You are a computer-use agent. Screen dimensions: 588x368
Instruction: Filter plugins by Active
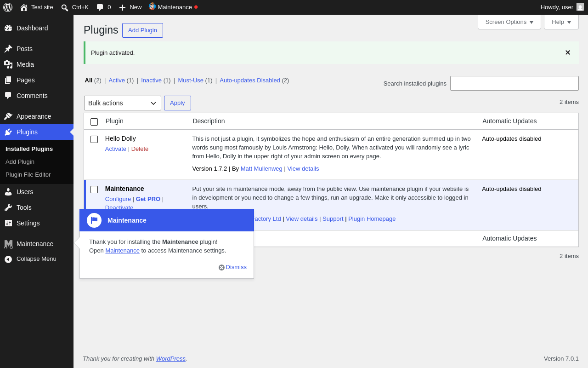(117, 80)
